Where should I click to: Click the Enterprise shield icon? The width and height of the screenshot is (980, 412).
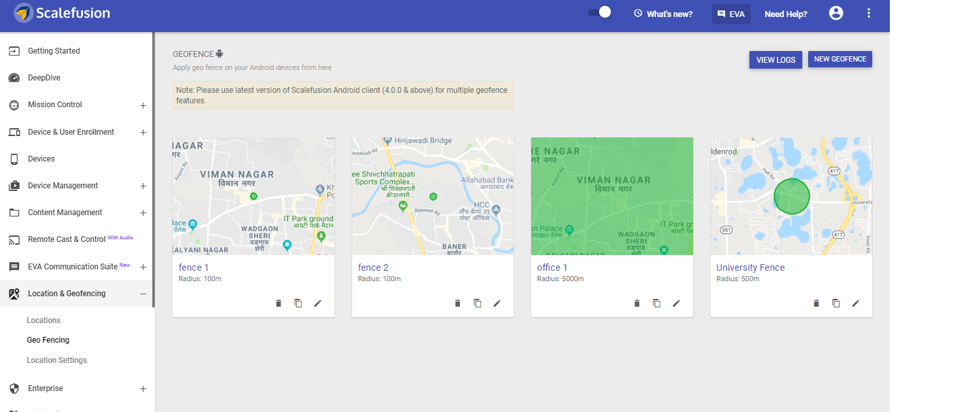(x=14, y=388)
